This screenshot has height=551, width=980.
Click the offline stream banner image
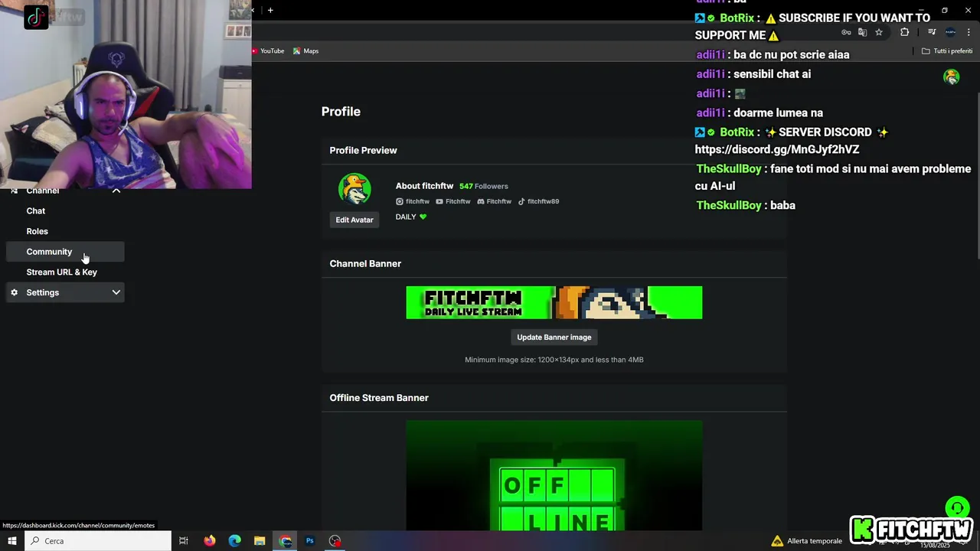(x=554, y=475)
